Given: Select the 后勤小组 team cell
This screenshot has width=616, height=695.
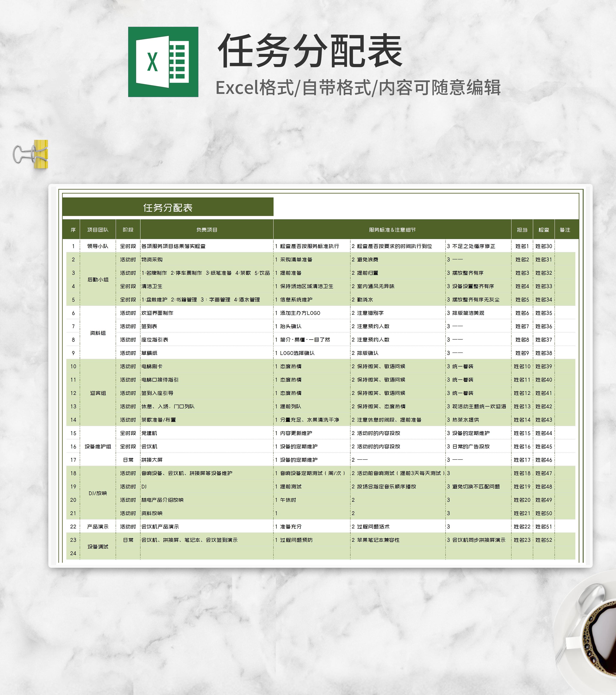Looking at the screenshot, I should pyautogui.click(x=98, y=279).
